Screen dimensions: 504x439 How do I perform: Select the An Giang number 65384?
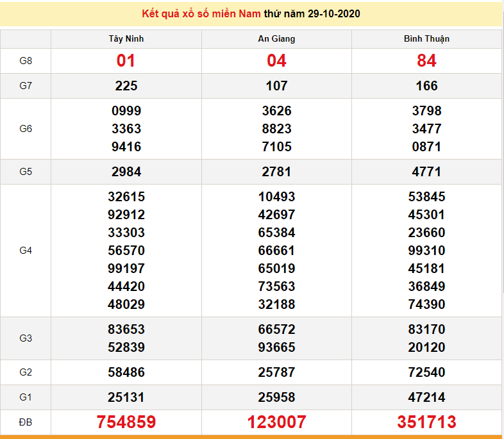coord(276,233)
